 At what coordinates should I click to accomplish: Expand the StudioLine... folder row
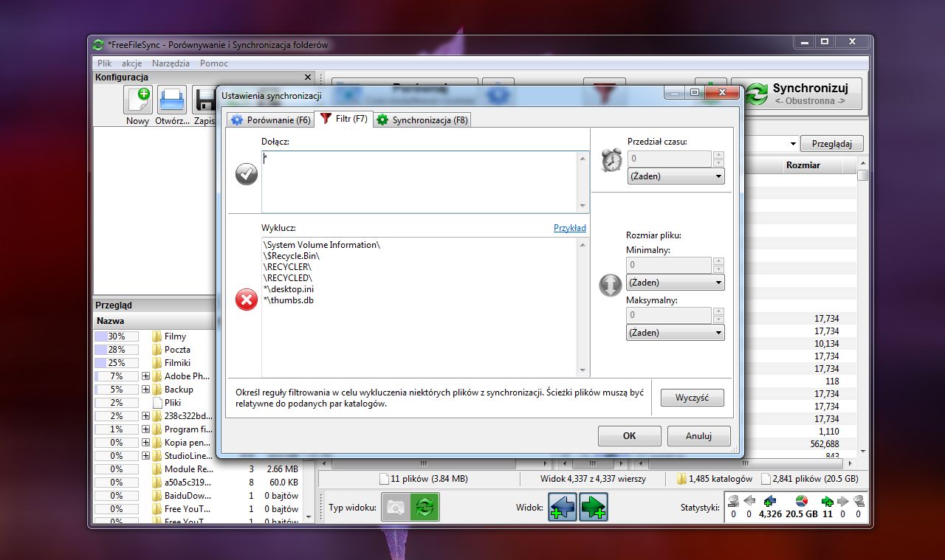coord(145,456)
